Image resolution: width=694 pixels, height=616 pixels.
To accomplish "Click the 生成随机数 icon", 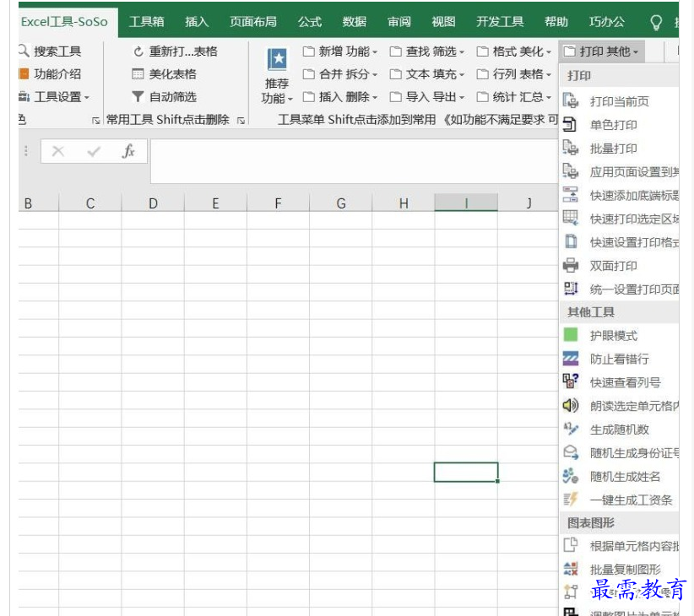I will pos(571,429).
